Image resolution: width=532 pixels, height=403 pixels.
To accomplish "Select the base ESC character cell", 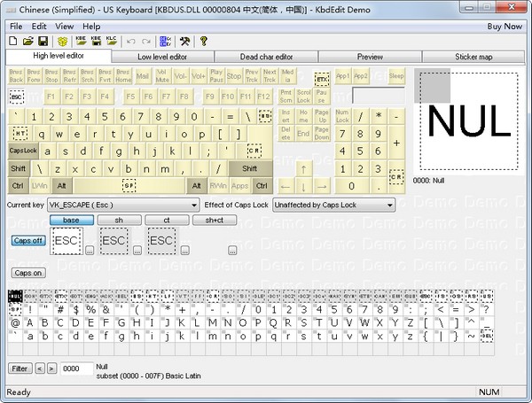I will point(66,241).
